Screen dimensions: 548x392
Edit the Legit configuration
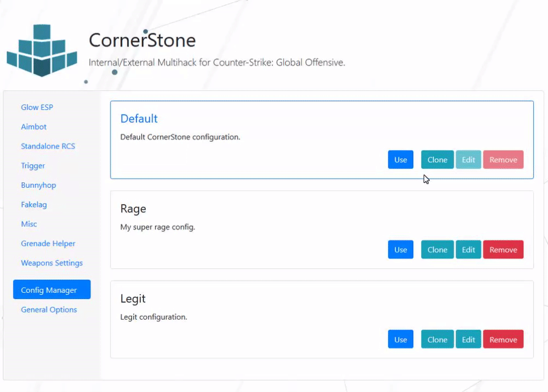click(469, 339)
